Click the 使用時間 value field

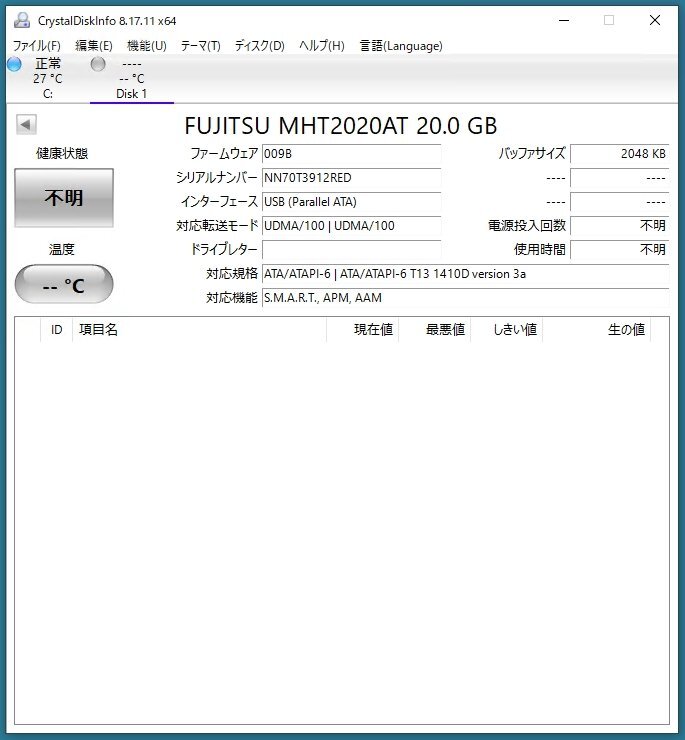tap(619, 250)
